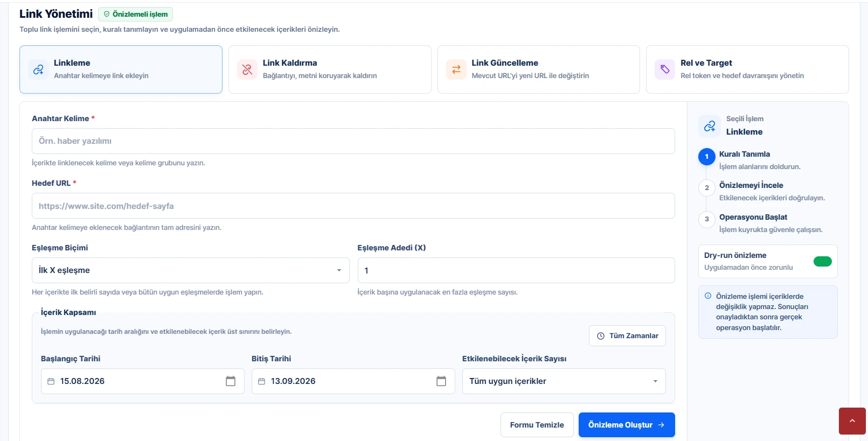Screen dimensions: 868x441
Task: Click the Eşleşme Adedi (X) number field
Action: click(x=516, y=270)
